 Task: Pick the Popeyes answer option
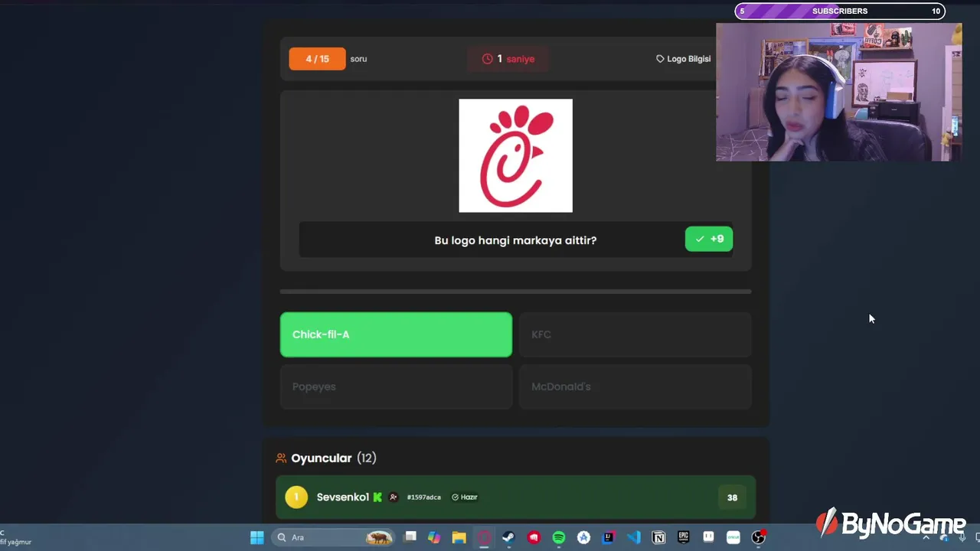[396, 386]
